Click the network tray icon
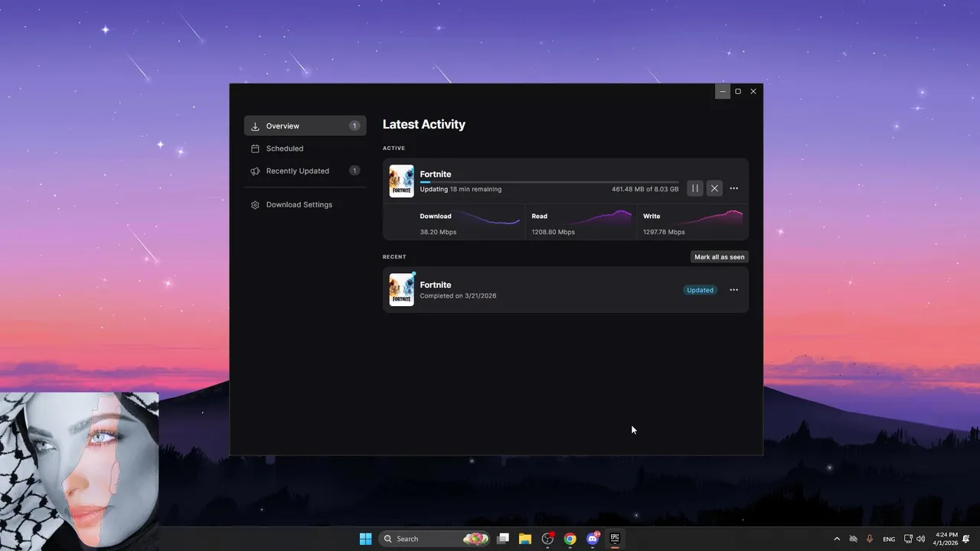980x551 pixels. coord(908,539)
